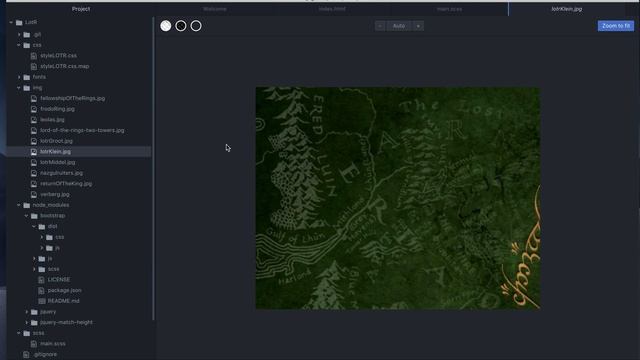Select the transparent background swatch
The image size is (640, 360).
pyautogui.click(x=196, y=26)
